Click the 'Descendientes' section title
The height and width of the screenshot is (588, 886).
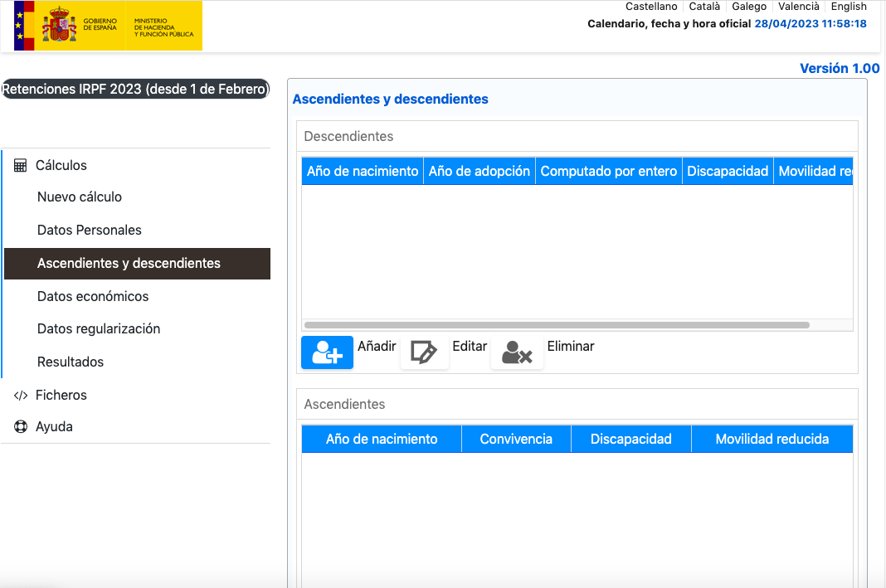(348, 137)
